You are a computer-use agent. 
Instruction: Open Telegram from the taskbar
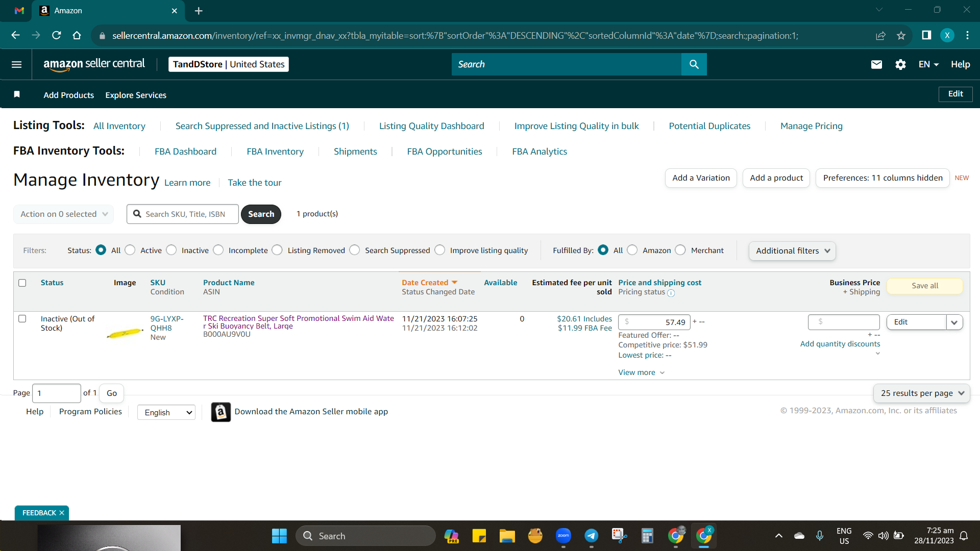coord(592,536)
